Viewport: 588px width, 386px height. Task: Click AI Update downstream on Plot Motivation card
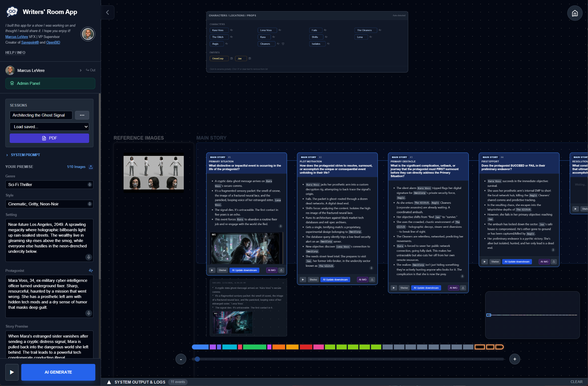coord(335,280)
